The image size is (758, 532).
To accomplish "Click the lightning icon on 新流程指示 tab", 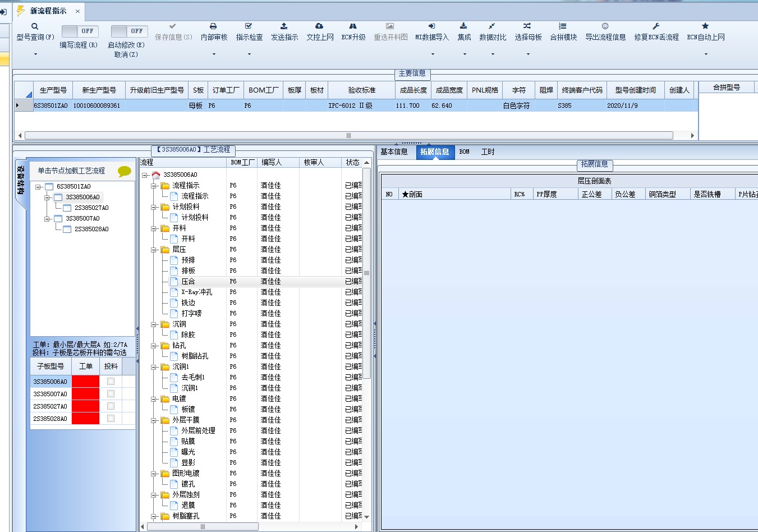I will pos(21,11).
